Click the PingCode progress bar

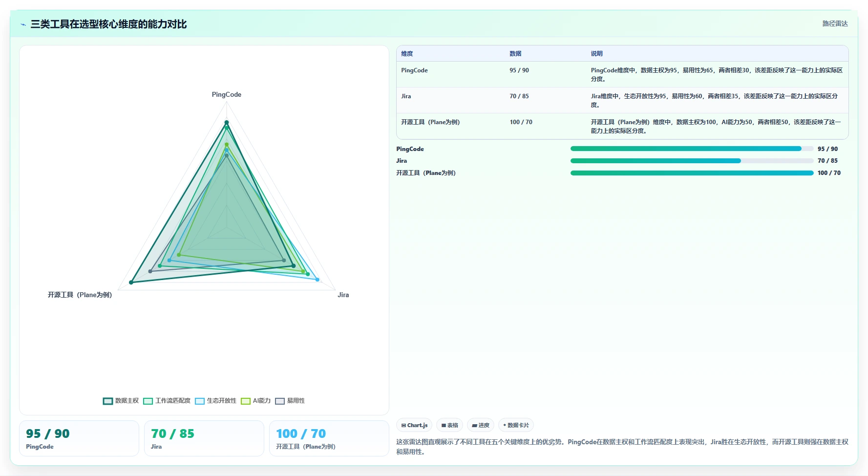pyautogui.click(x=692, y=149)
